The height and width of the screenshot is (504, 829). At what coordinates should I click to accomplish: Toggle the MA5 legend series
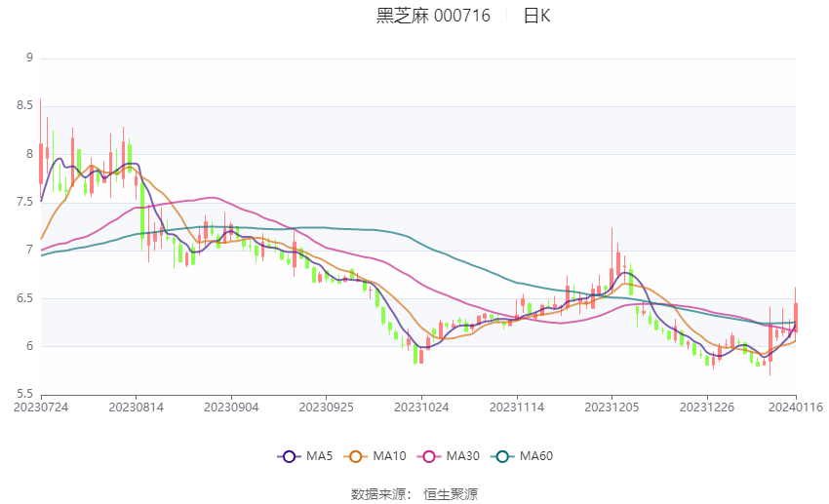pyautogui.click(x=305, y=456)
